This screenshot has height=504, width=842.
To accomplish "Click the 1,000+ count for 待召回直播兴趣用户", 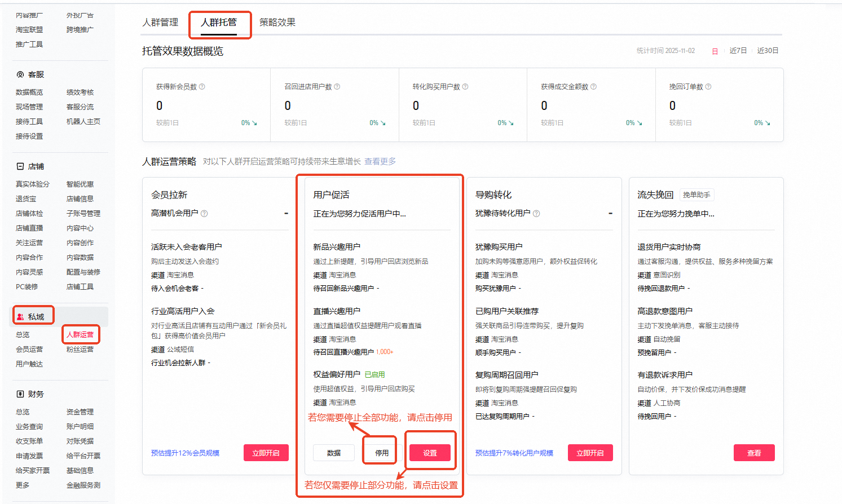I will [x=385, y=352].
